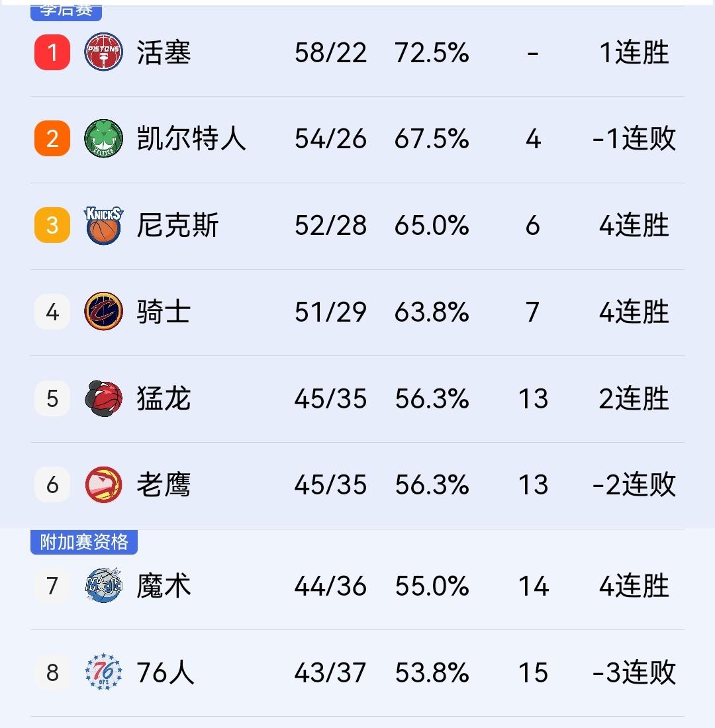This screenshot has width=715, height=728.
Task: Click the rank 3 yellow badge
Action: [x=52, y=225]
